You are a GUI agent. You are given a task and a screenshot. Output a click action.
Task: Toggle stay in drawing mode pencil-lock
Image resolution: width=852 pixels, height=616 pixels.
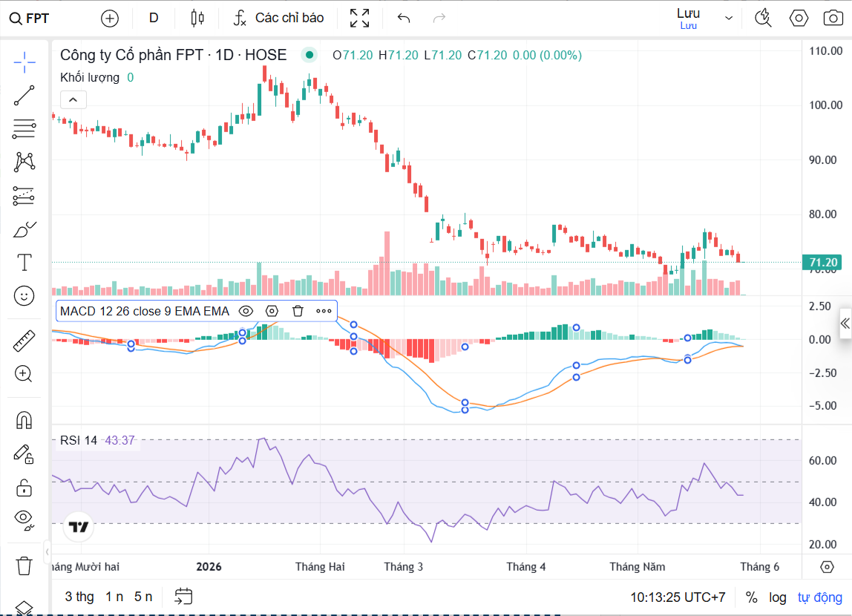24,453
